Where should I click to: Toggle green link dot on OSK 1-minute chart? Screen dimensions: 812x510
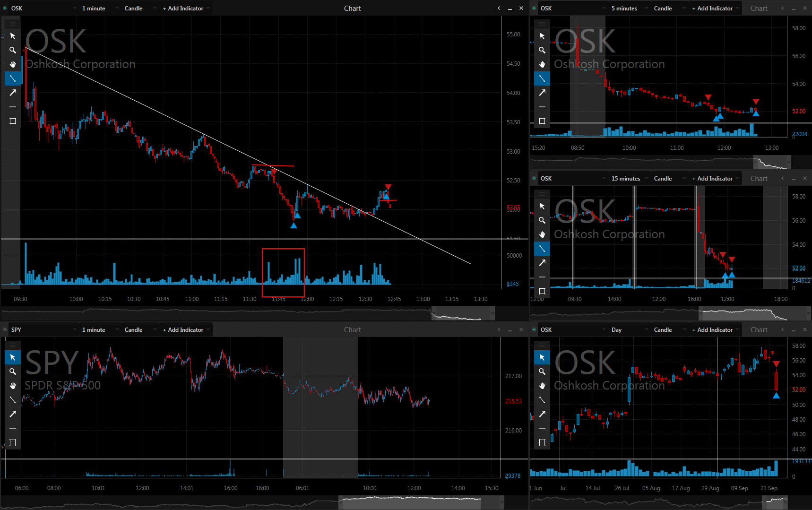(5, 8)
